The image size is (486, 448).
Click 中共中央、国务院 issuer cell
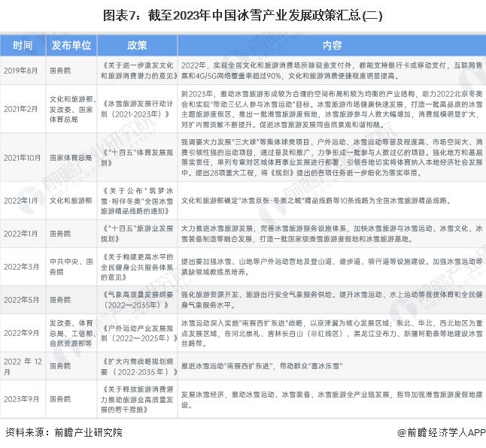click(71, 267)
